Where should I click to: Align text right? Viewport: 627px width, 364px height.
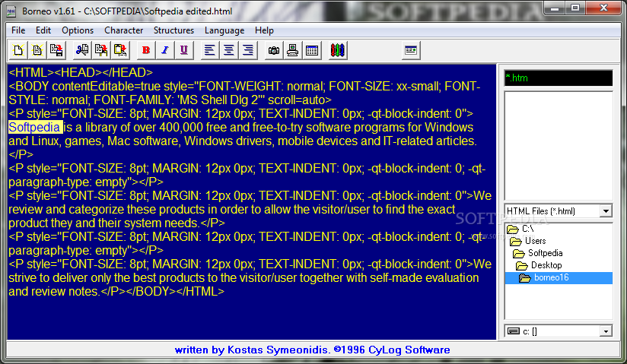248,50
